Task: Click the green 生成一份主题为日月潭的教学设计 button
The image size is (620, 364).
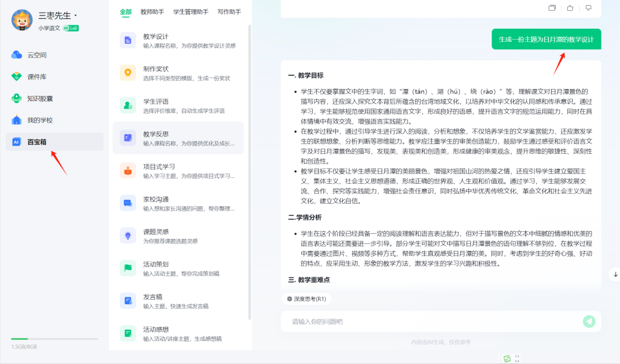Action: [x=545, y=39]
